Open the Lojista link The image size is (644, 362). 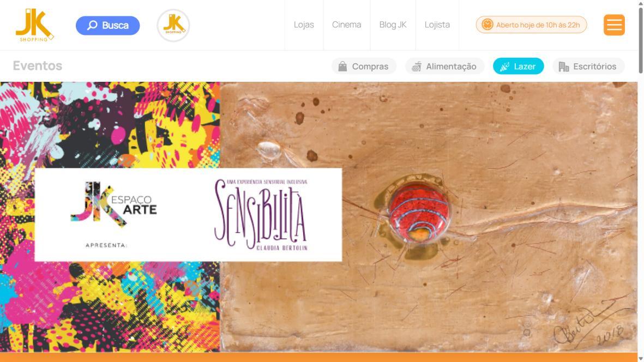pos(437,25)
